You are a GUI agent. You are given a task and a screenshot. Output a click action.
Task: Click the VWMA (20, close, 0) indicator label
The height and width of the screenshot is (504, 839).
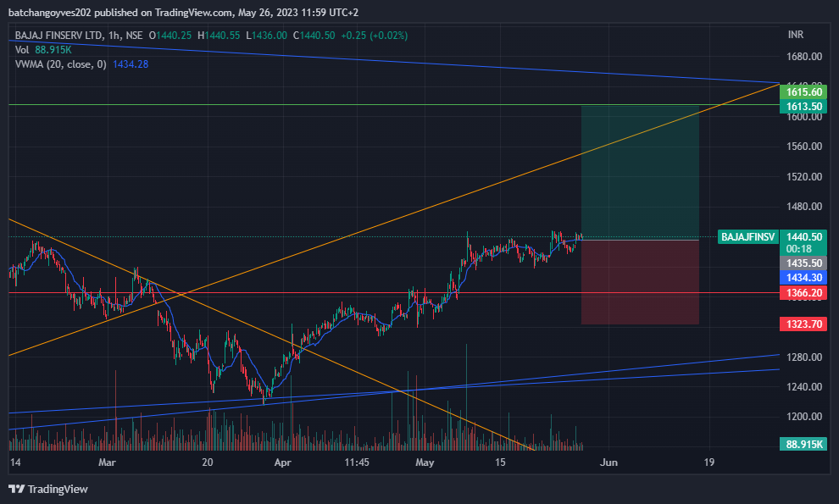pos(60,64)
